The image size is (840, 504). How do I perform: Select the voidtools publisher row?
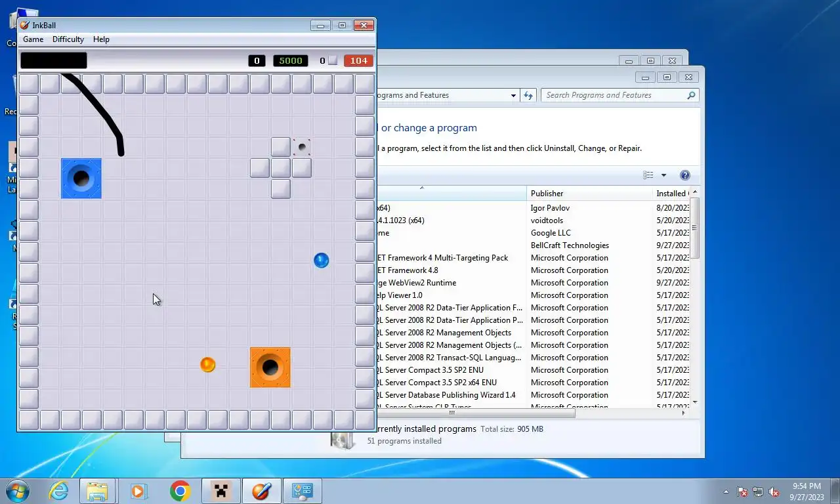click(533, 220)
